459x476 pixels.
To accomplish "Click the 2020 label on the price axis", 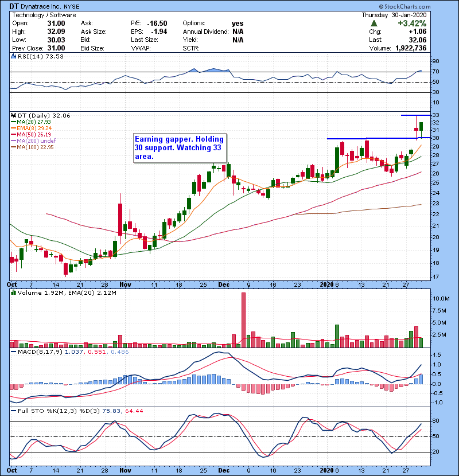I will coord(327,285).
